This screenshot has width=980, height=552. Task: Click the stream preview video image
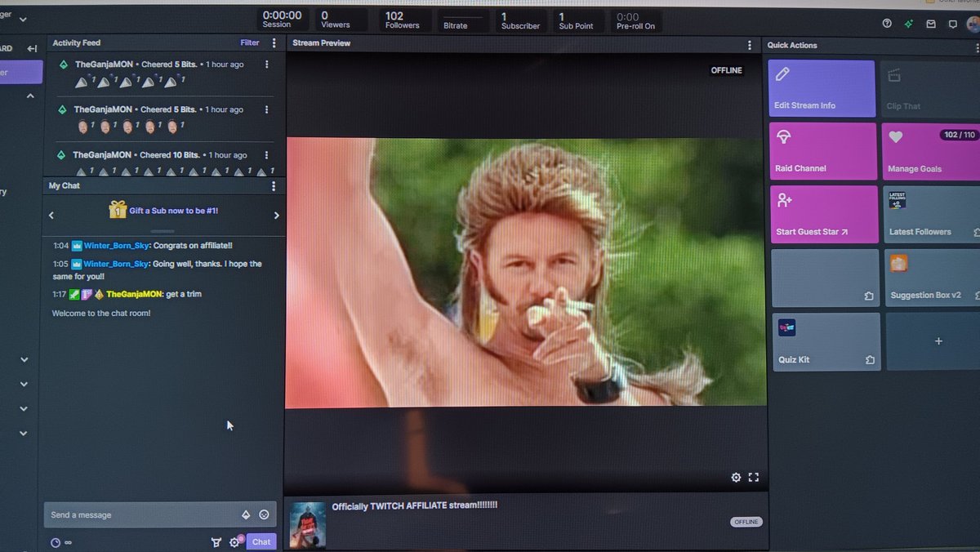(x=525, y=273)
